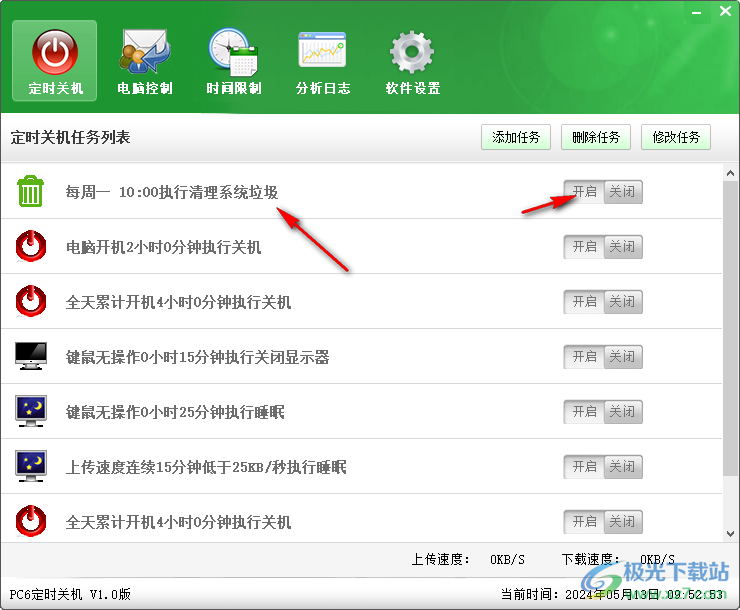Select power icon of 电脑开机2小时0分钟 task
Screen dimensions: 740x610
click(x=31, y=246)
